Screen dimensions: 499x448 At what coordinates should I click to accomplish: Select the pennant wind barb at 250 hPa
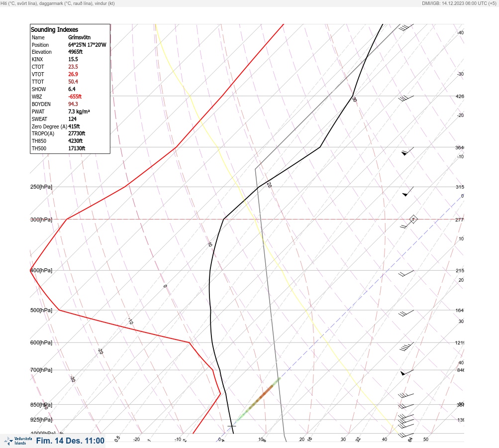point(407,192)
